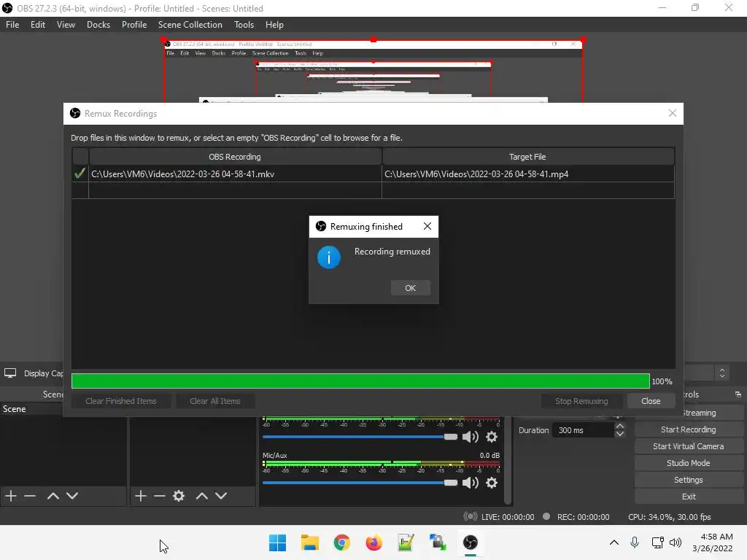Open the Docks menu
The image size is (747, 560).
98,25
